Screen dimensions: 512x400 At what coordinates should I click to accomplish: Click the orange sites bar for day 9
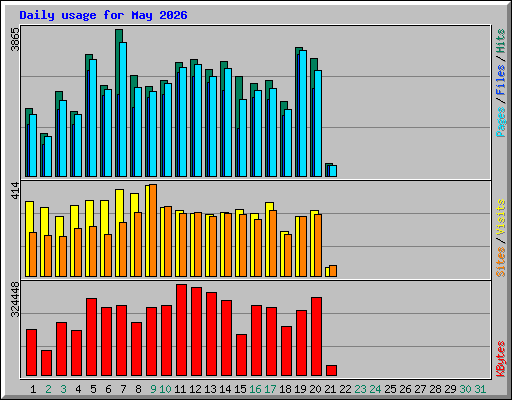(x=153, y=230)
